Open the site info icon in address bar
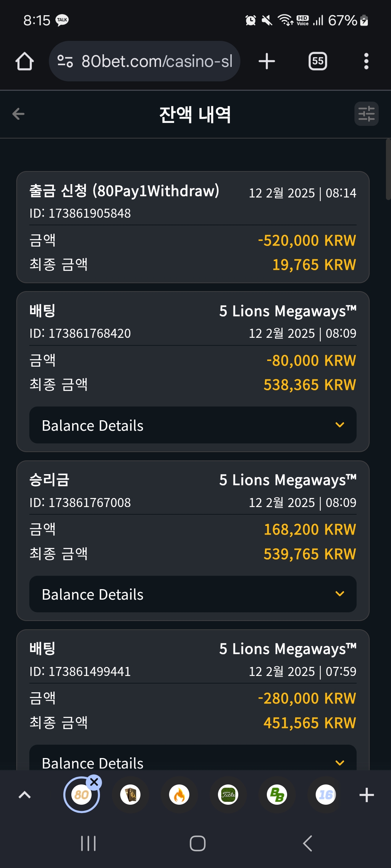The image size is (391, 868). 65,61
